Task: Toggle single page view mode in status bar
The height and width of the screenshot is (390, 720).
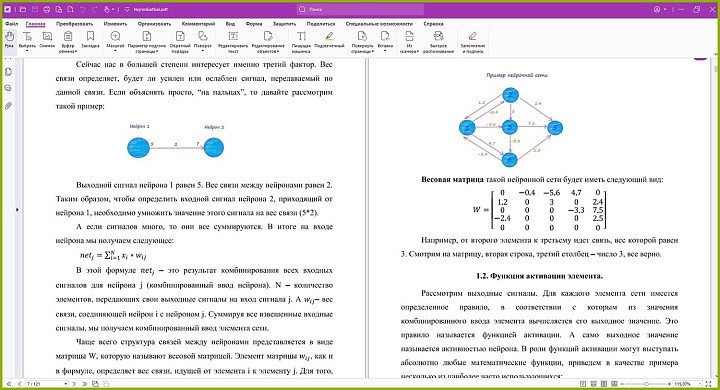Action: click(x=583, y=384)
